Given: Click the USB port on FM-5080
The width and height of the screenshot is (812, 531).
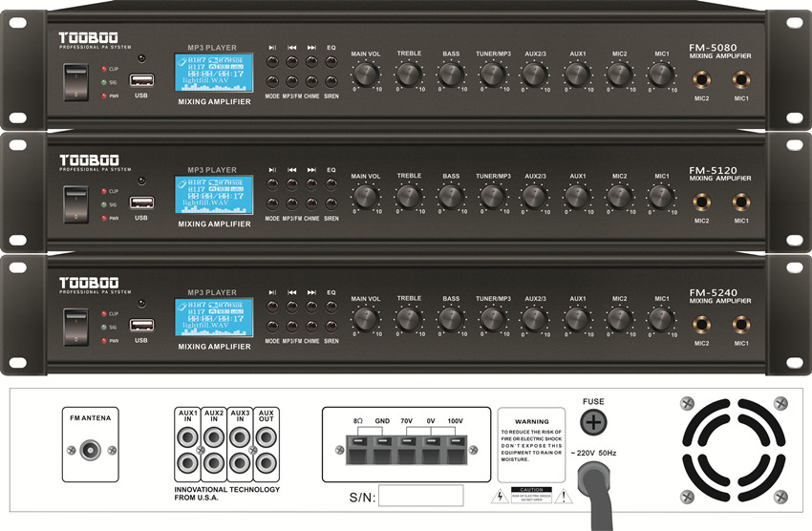Looking at the screenshot, I should (141, 80).
